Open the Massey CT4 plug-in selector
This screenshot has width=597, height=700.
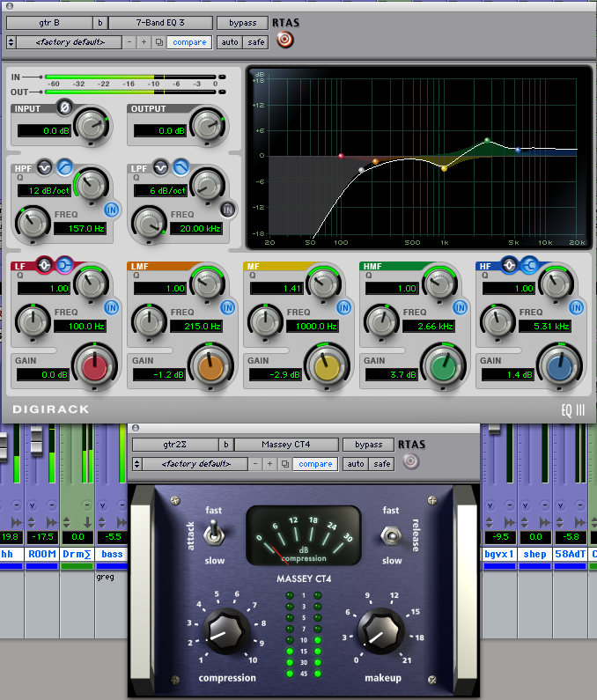click(x=286, y=445)
